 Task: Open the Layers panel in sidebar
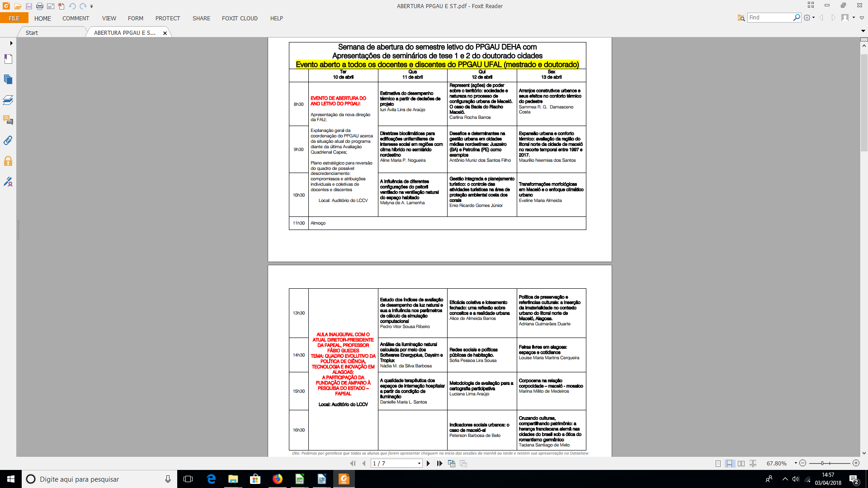(8, 100)
